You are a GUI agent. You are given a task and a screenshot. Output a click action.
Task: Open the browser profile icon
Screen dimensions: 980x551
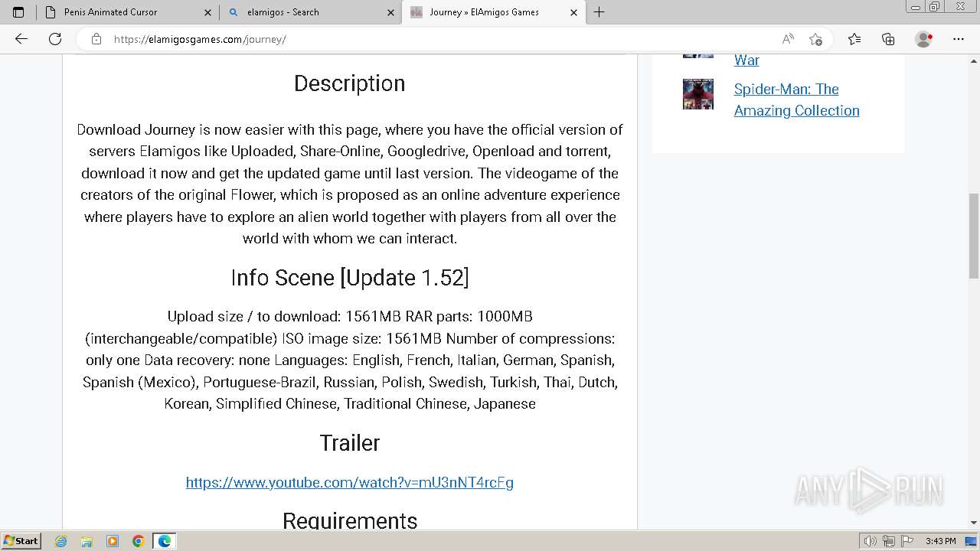tap(924, 39)
